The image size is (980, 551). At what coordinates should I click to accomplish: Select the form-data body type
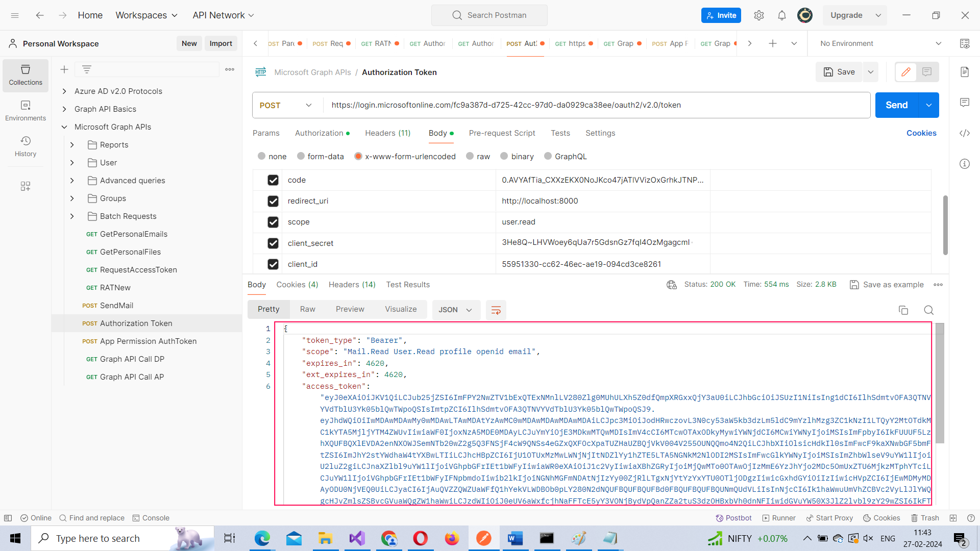click(x=301, y=156)
